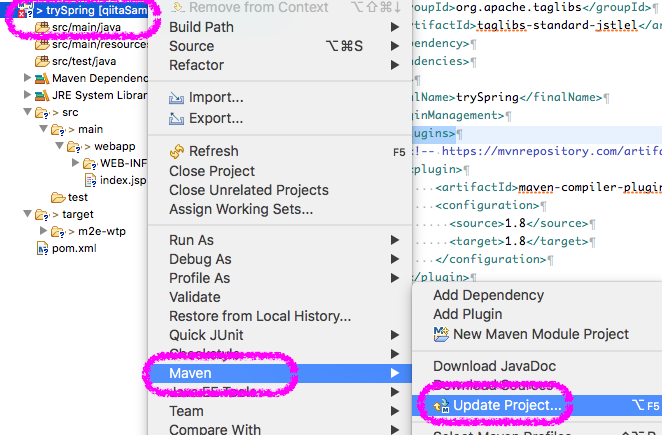Click the Refresh arrows icon
The height and width of the screenshot is (435, 662).
tap(176, 151)
